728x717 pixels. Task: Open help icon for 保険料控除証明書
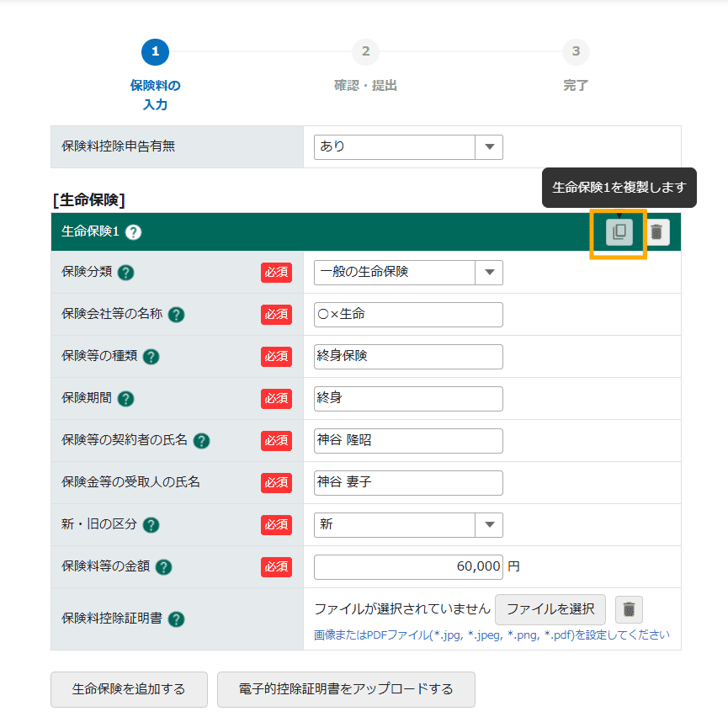click(176, 619)
